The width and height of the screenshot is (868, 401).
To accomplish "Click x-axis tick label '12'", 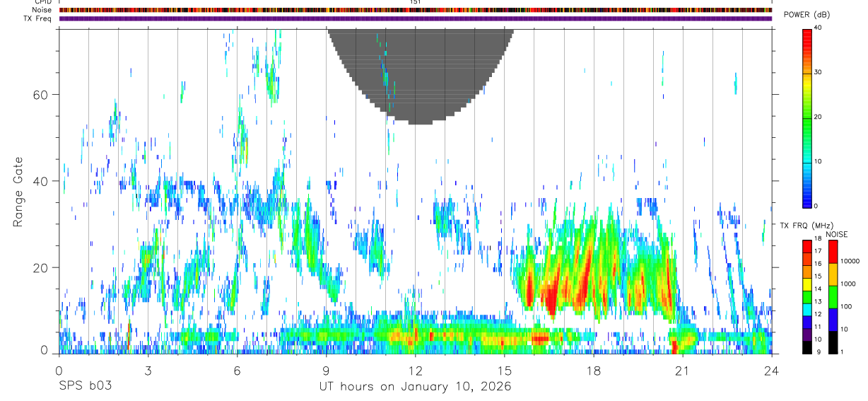I will tap(415, 371).
